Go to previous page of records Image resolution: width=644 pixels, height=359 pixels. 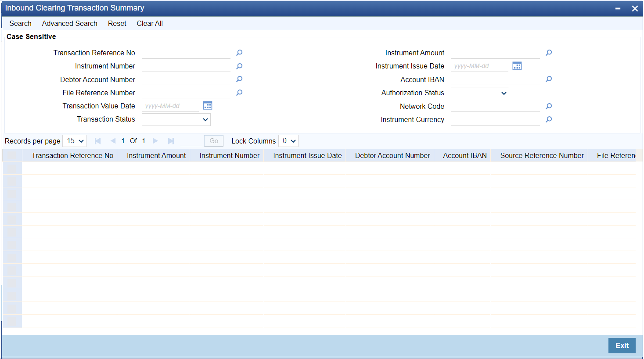pyautogui.click(x=113, y=141)
